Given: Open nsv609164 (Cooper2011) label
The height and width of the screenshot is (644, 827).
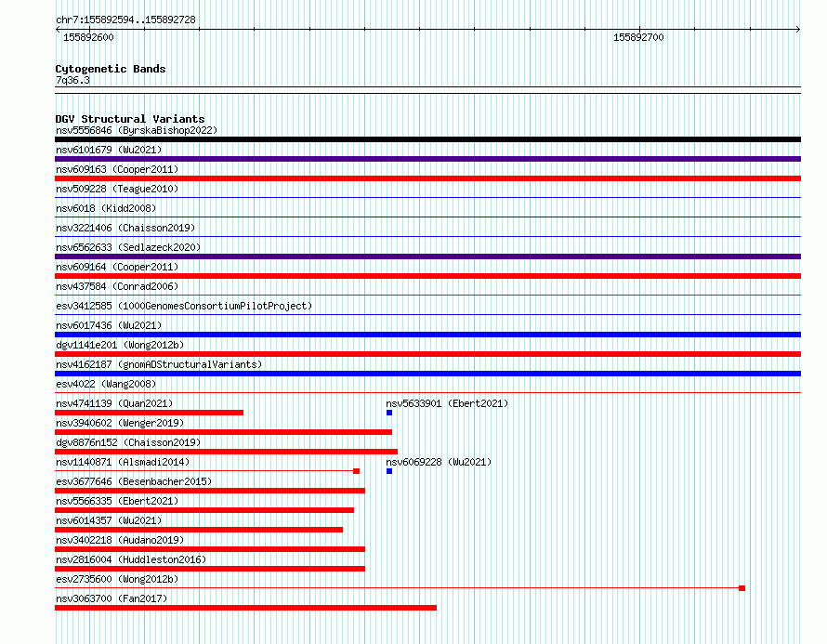Looking at the screenshot, I should 117,267.
